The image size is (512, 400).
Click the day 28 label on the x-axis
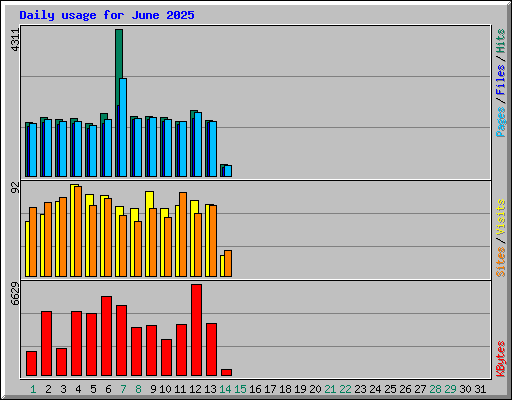435,389
